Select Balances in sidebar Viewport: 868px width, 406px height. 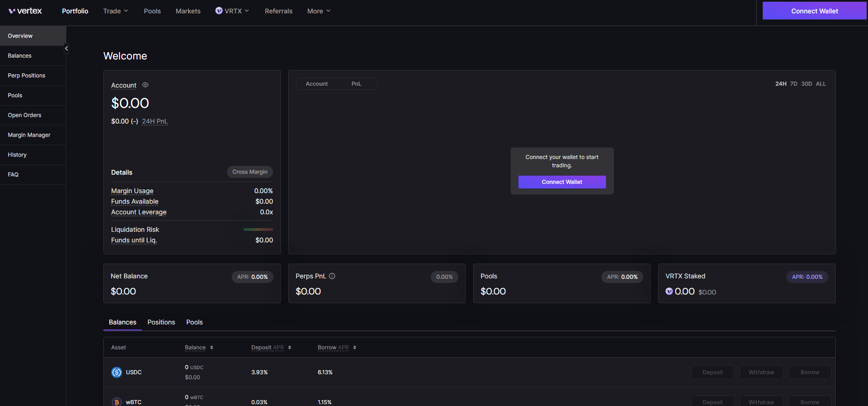[33, 56]
